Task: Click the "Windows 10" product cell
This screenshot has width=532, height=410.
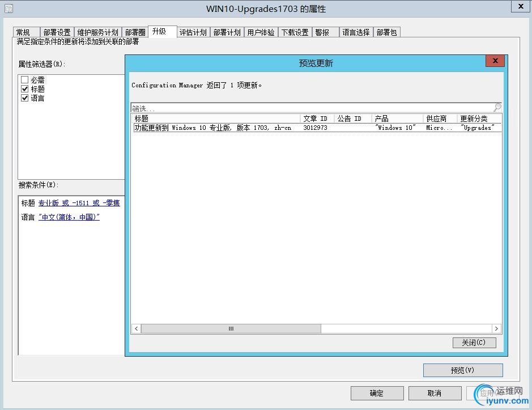Action: (395, 128)
